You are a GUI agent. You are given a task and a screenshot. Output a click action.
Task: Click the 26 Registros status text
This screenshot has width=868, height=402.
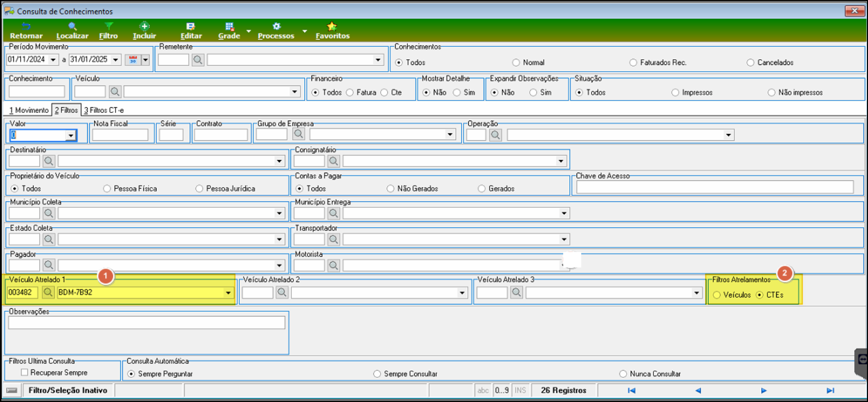pyautogui.click(x=564, y=390)
